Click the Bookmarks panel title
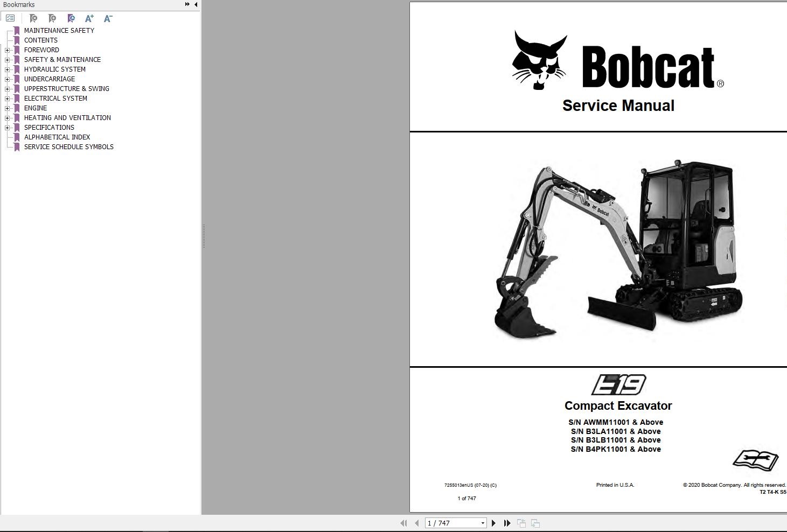Screen dimensions: 787x532 (19, 4)
